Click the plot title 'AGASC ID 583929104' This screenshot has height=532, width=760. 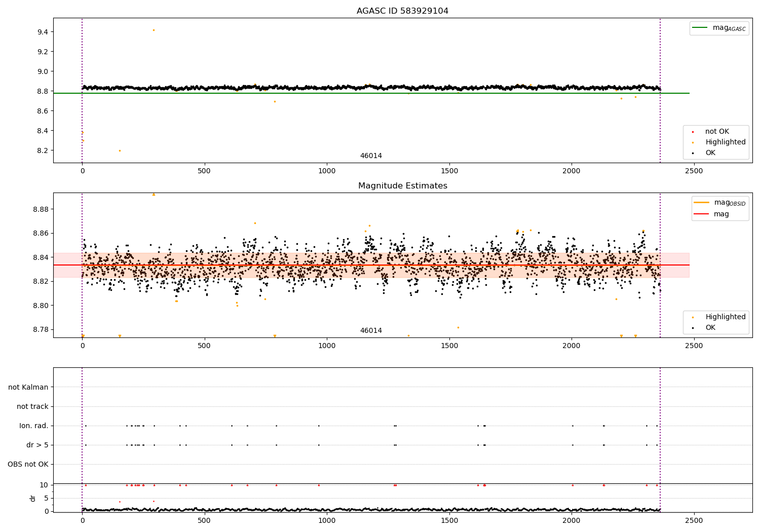tap(402, 11)
